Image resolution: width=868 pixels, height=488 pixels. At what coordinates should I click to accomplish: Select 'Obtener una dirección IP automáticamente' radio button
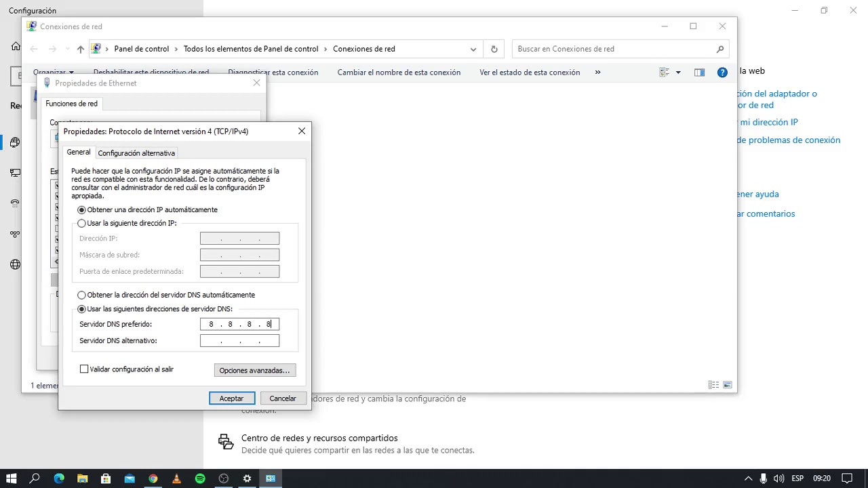pos(82,210)
